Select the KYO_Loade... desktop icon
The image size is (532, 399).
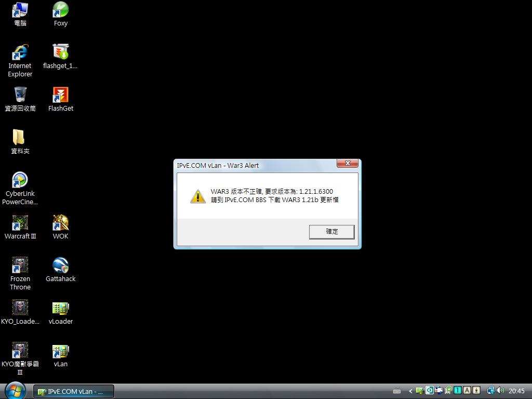coord(20,312)
